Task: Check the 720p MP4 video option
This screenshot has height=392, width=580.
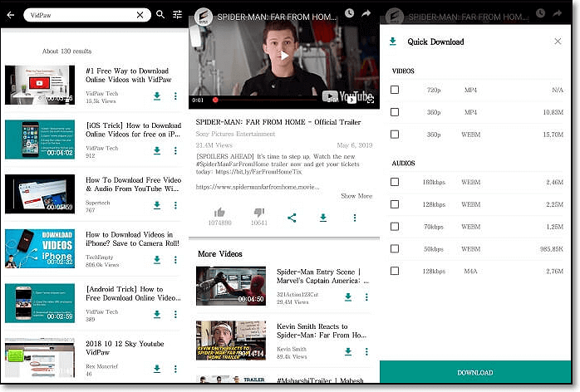Action: click(x=395, y=90)
